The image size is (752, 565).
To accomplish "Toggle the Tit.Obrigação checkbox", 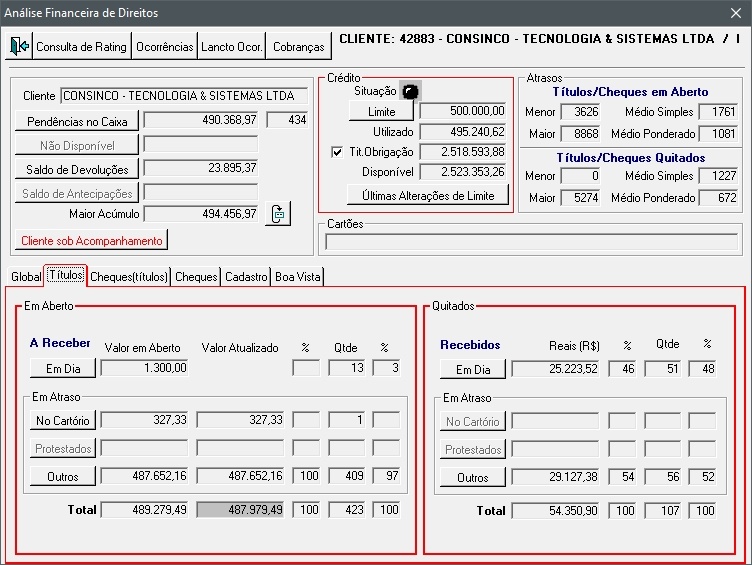I will point(337,152).
